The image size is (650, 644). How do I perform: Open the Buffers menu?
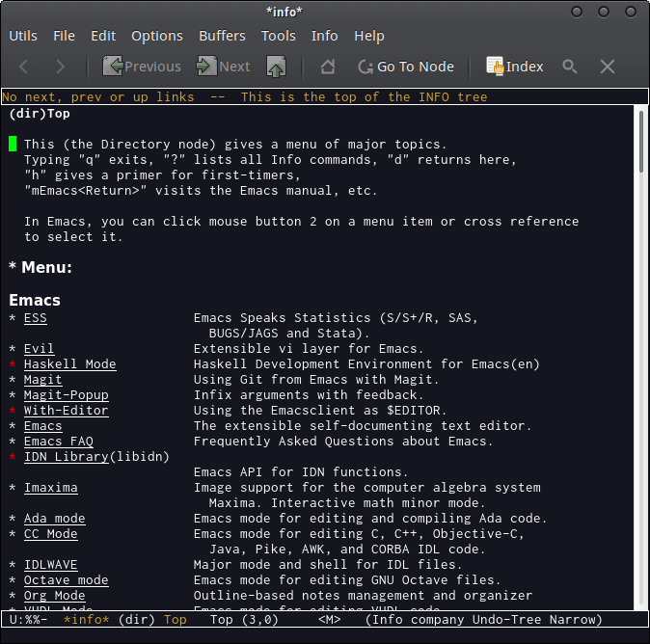[x=222, y=36]
